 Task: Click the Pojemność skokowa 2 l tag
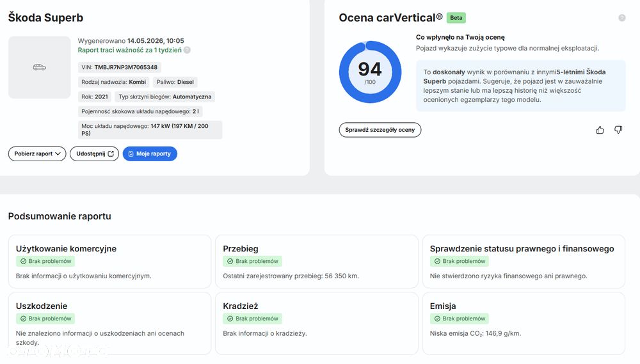point(140,111)
